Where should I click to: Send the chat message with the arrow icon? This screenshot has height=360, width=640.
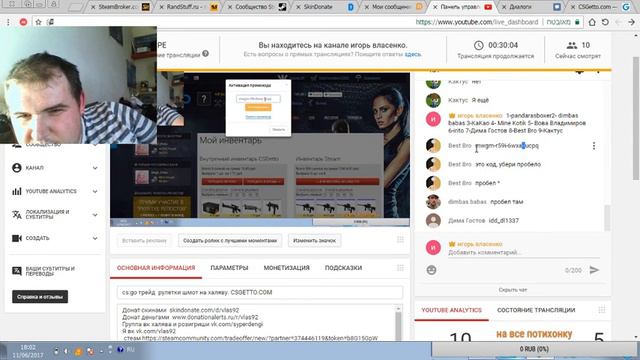[x=594, y=270]
